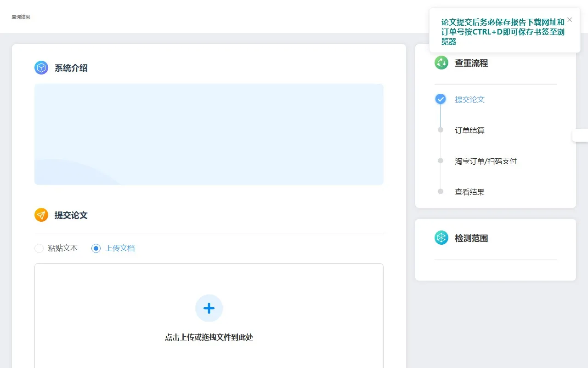
Task: Click the green 查重流程 icon
Action: pyautogui.click(x=441, y=63)
